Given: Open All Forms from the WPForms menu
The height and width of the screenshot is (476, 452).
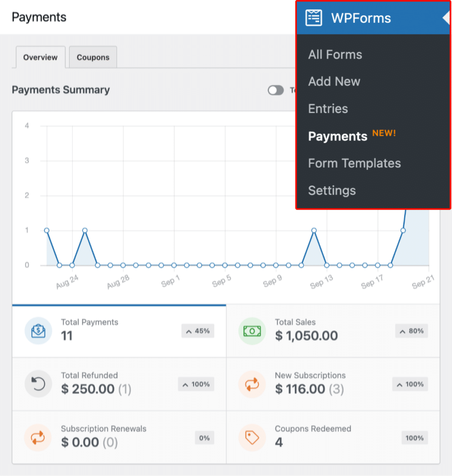Looking at the screenshot, I should coord(335,54).
